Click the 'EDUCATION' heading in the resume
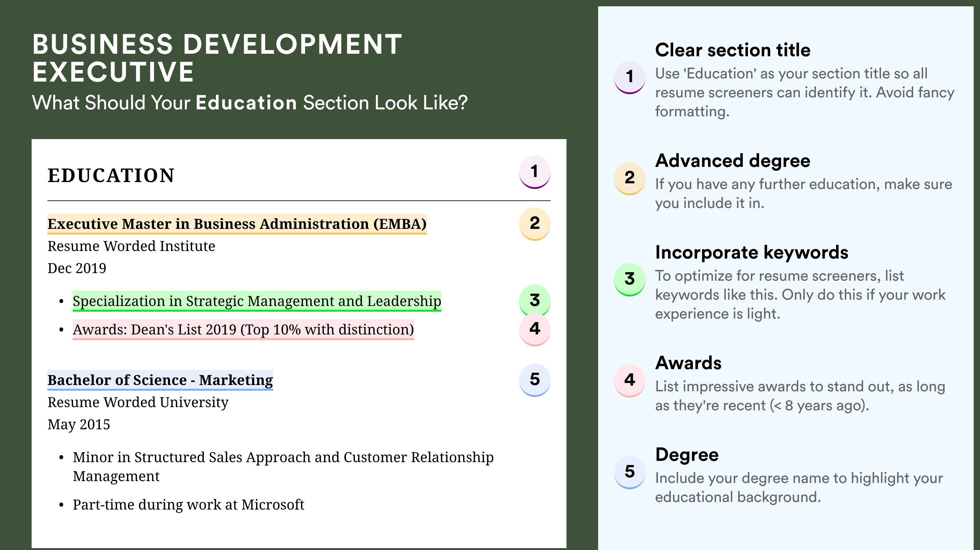 [x=111, y=175]
